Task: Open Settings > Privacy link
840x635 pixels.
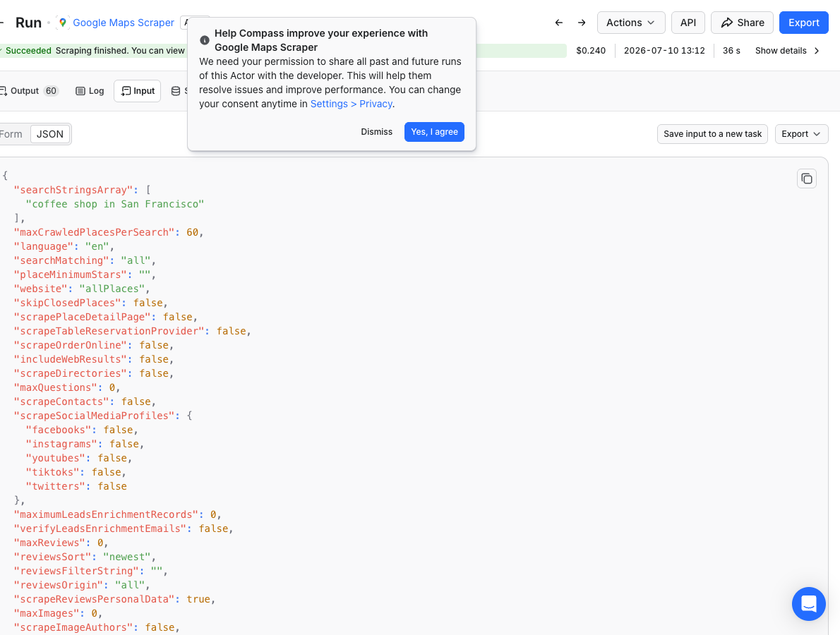Action: [352, 104]
